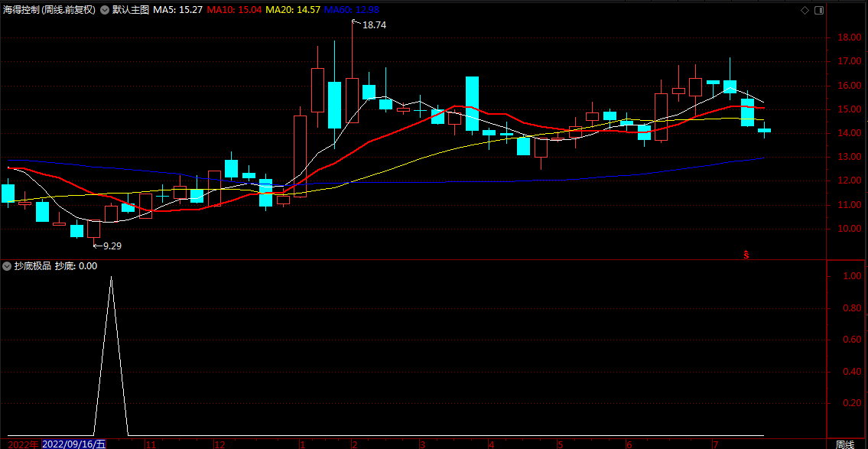Click the 2022年 label on time axis
This screenshot has width=868, height=449.
coord(24,444)
